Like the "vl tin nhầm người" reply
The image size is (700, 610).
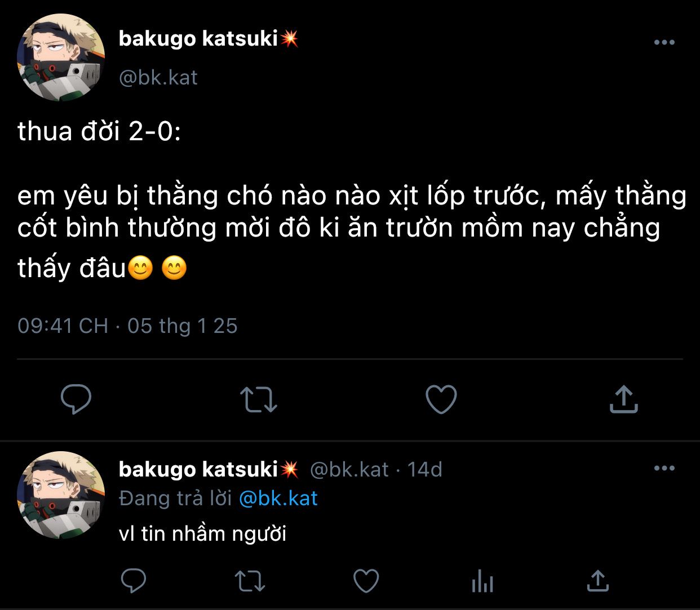[366, 580]
